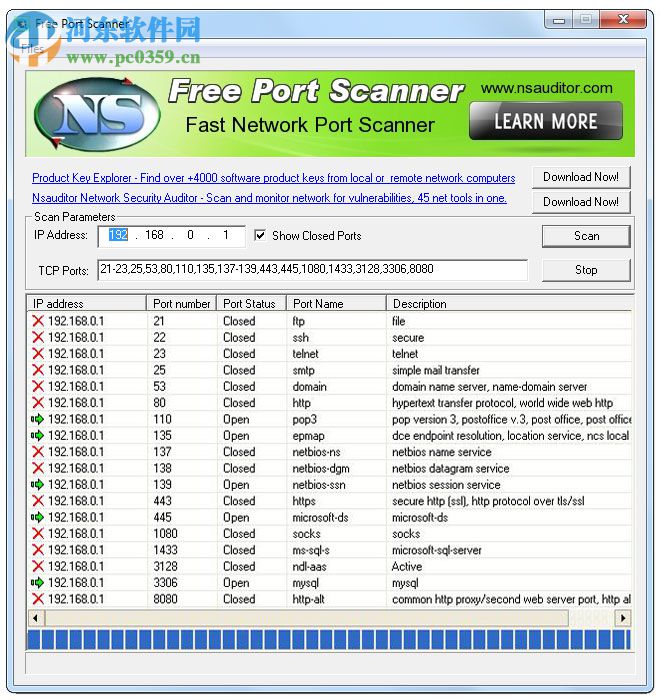The height and width of the screenshot is (700, 660).
Task: Click green open arrow icon for port 3306
Action: pos(38,583)
